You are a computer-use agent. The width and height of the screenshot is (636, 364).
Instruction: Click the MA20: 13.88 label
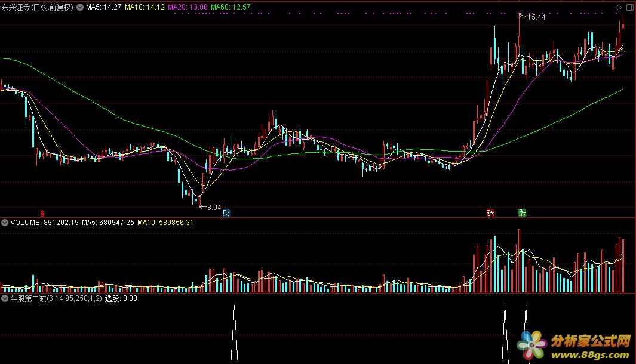pyautogui.click(x=188, y=7)
